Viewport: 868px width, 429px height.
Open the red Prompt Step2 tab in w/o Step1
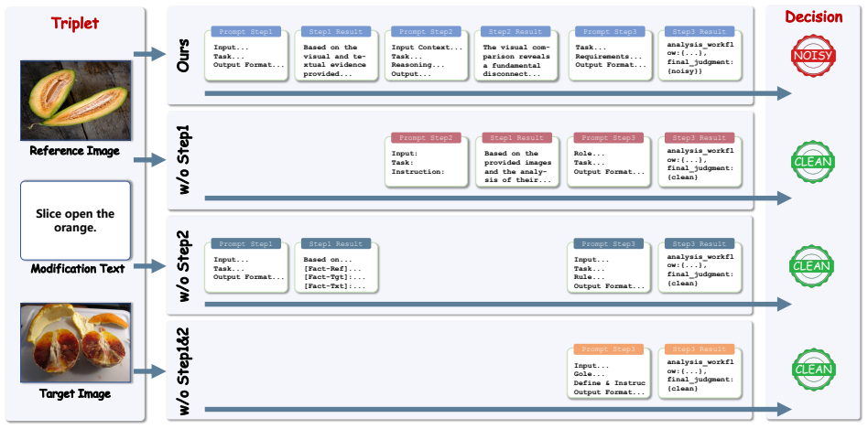(426, 137)
